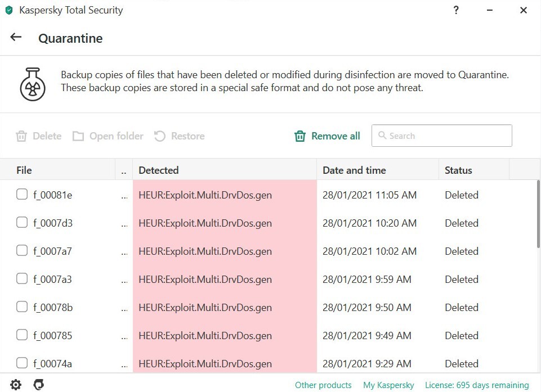
Task: Select file name f_0007d3
Action: [53, 223]
